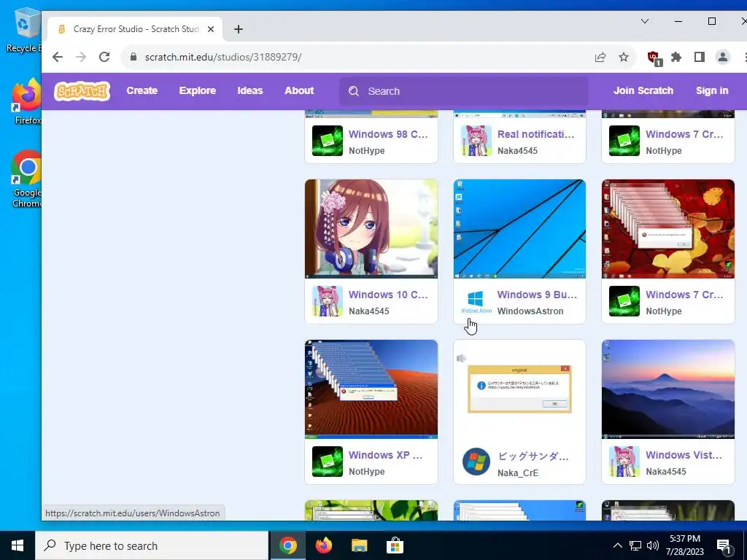Viewport: 747px width, 560px height.
Task: Open NotHype avatar on Windows 98 card
Action: click(328, 141)
